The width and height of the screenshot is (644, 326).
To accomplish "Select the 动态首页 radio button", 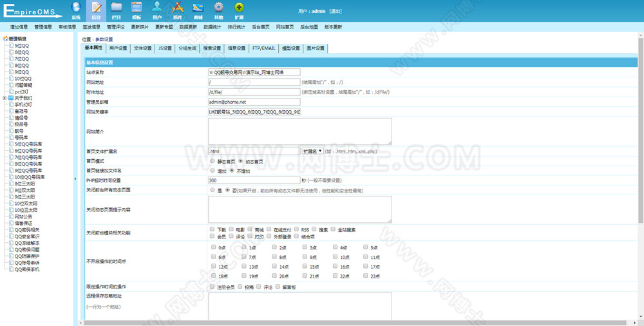I will [x=240, y=160].
